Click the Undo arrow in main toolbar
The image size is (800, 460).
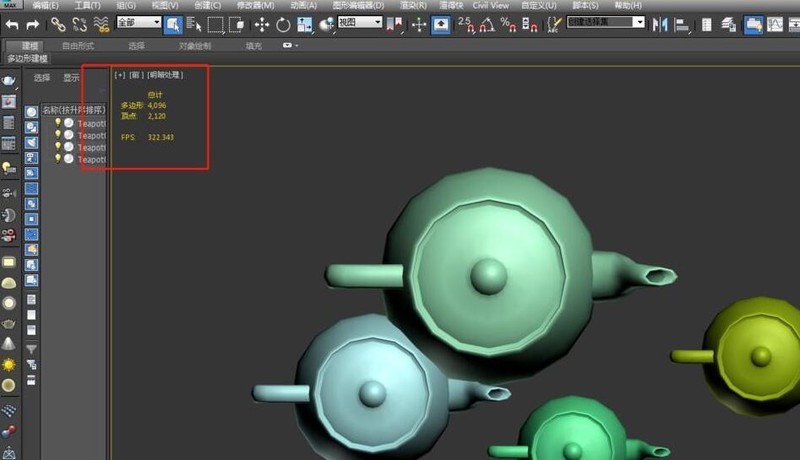tap(12, 23)
